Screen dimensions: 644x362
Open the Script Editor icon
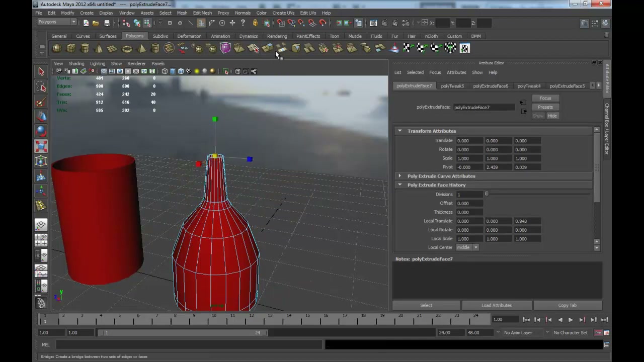(x=607, y=345)
